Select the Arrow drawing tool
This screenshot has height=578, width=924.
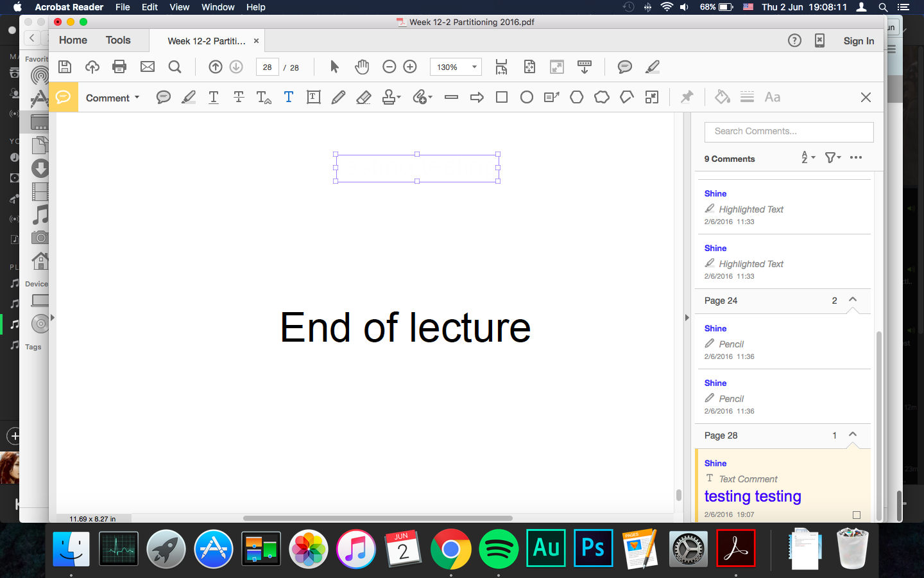477,98
